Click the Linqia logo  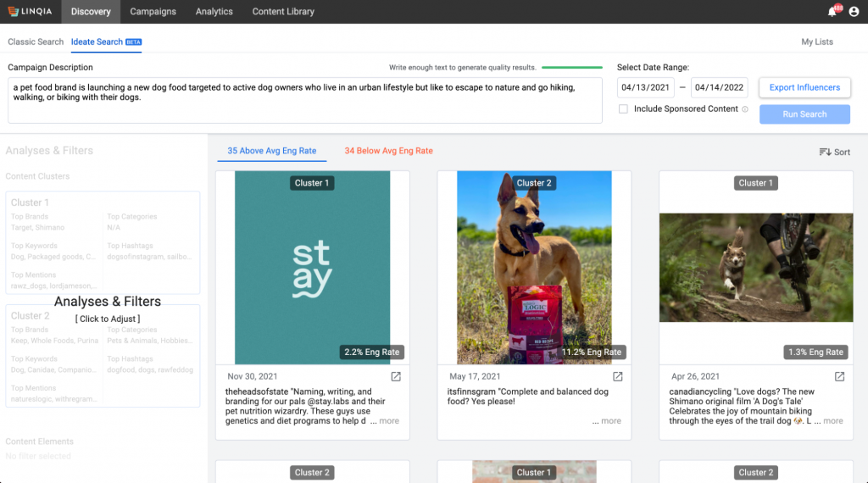[30, 11]
